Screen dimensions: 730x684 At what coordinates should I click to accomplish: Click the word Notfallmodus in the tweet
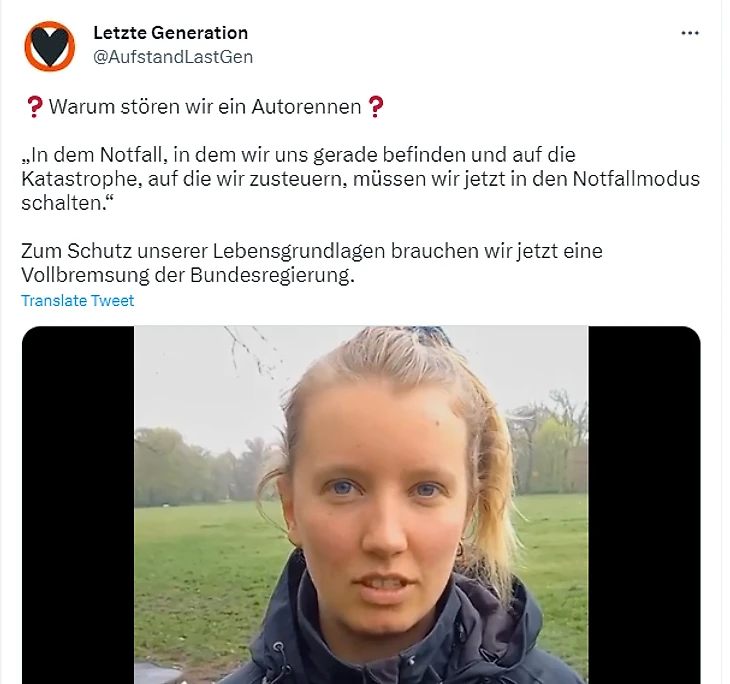pos(636,179)
